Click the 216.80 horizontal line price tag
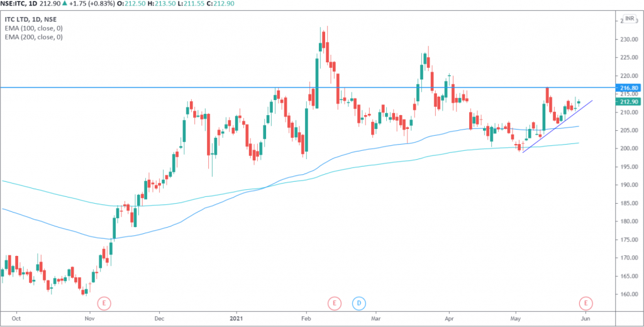Image resolution: width=644 pixels, height=327 pixels. pos(630,88)
